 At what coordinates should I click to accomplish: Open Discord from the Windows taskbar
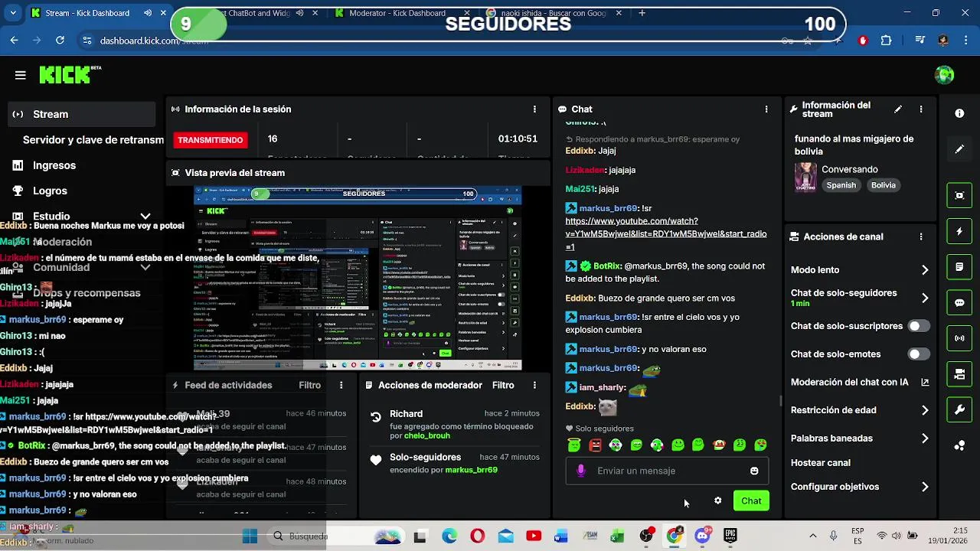click(702, 536)
